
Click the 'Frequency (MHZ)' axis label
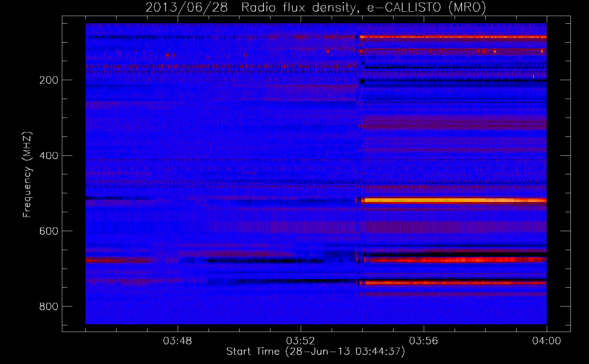tap(27, 174)
